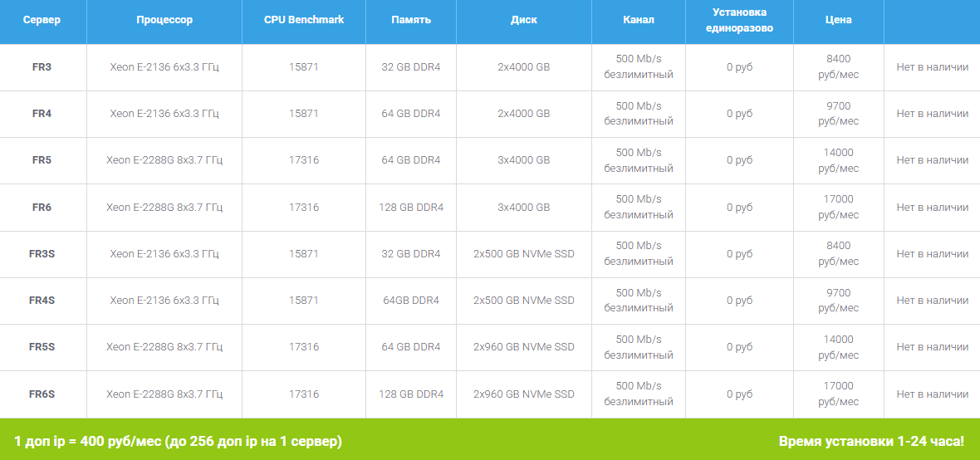Screen dimensions: 980x460
Task: Click FR3S price 8400 руб/мес
Action: (838, 254)
